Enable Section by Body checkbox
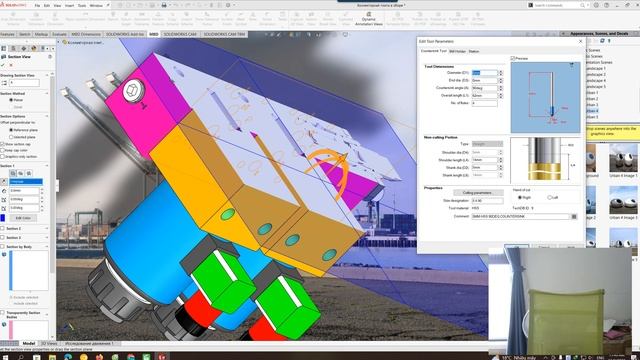640x360 pixels. click(2, 247)
